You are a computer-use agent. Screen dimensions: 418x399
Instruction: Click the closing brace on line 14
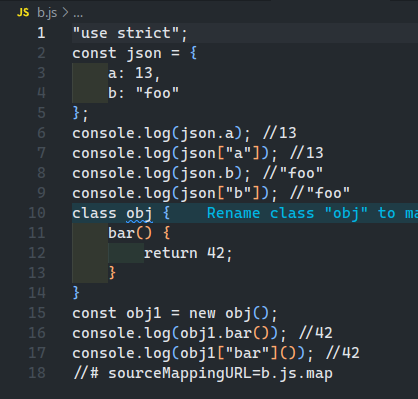pos(76,292)
